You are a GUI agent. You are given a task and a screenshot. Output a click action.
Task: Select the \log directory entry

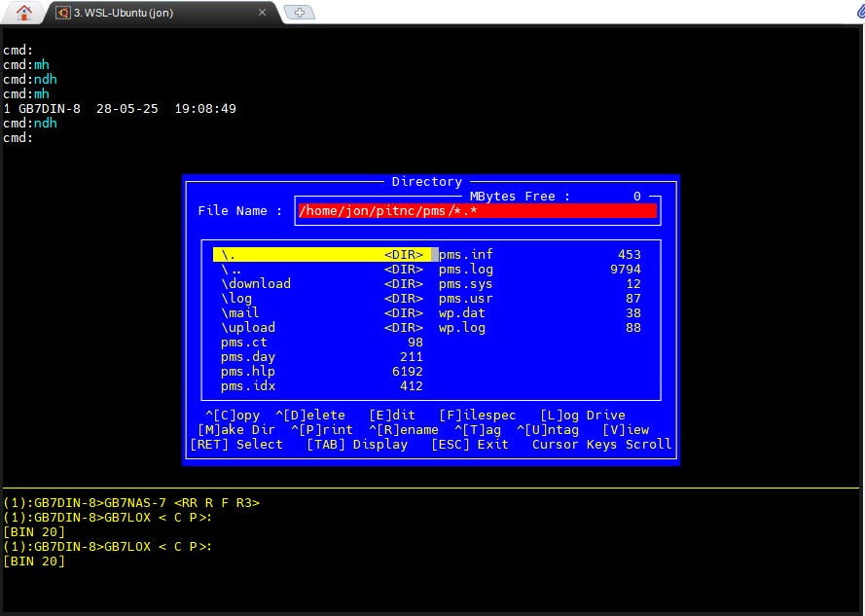236,299
